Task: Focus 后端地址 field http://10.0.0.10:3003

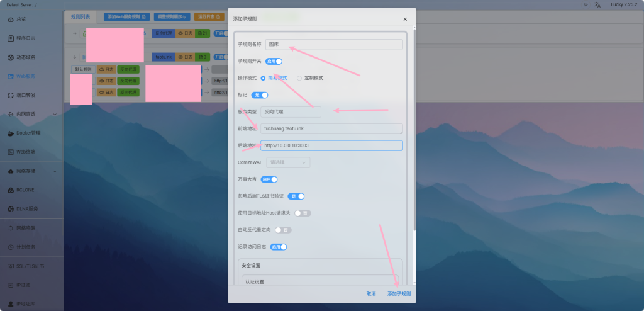Action: click(331, 145)
